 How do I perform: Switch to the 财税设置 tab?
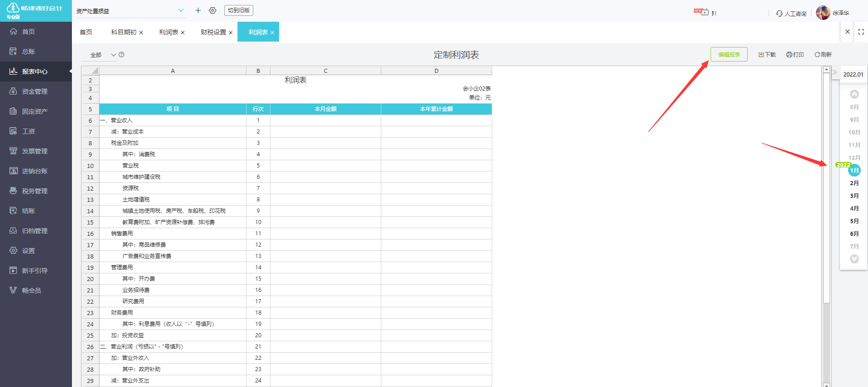213,32
